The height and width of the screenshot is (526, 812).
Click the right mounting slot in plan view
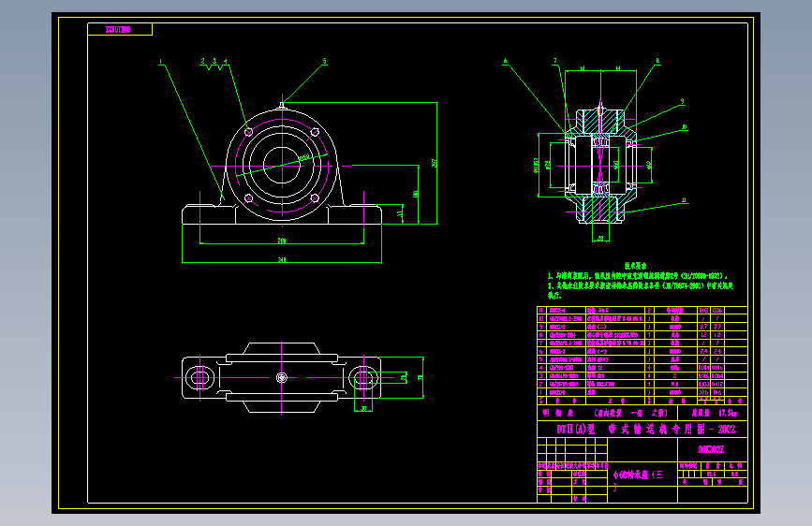coord(363,377)
